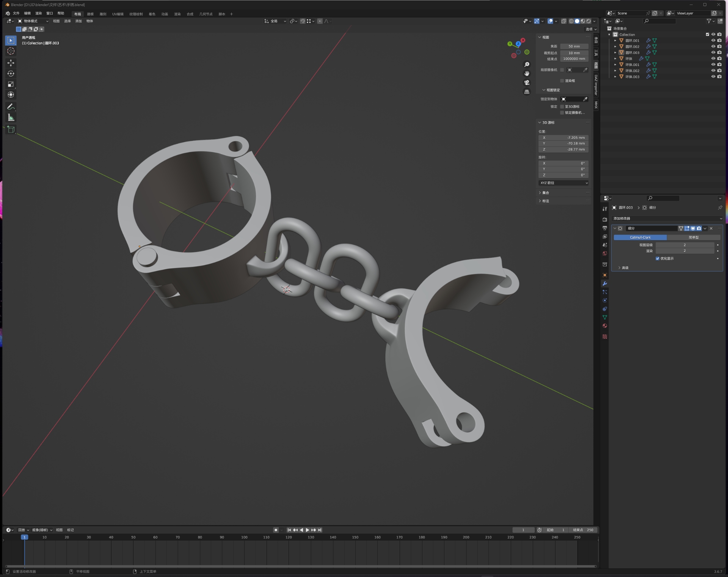Select the 简单型 subdivision button

coord(693,237)
